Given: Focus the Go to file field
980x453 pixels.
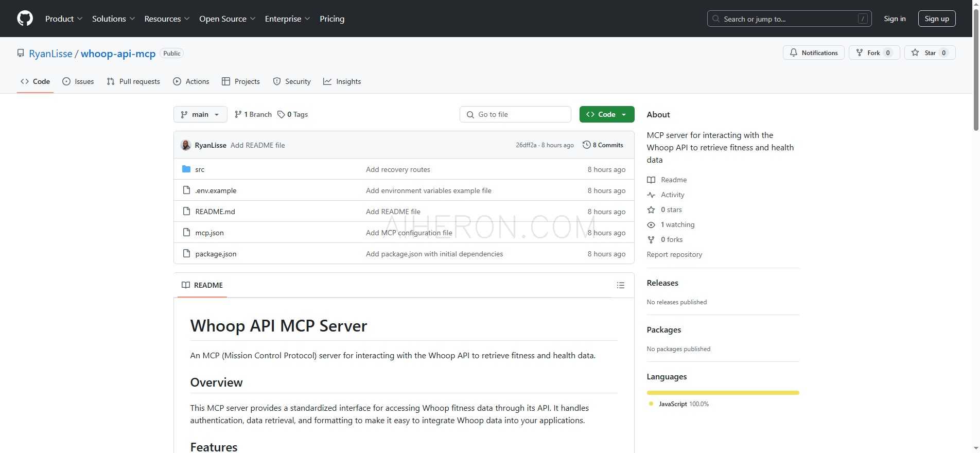Looking at the screenshot, I should point(515,114).
